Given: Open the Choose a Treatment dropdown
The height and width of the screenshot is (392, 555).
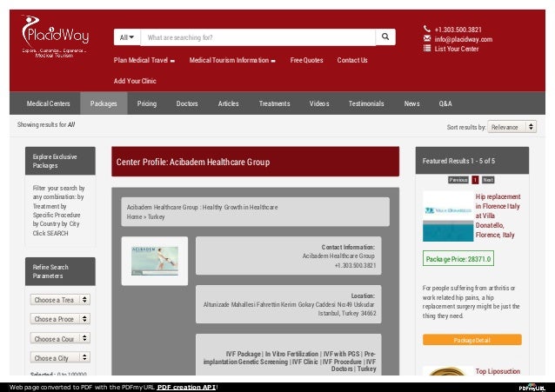Looking at the screenshot, I should pyautogui.click(x=60, y=300).
